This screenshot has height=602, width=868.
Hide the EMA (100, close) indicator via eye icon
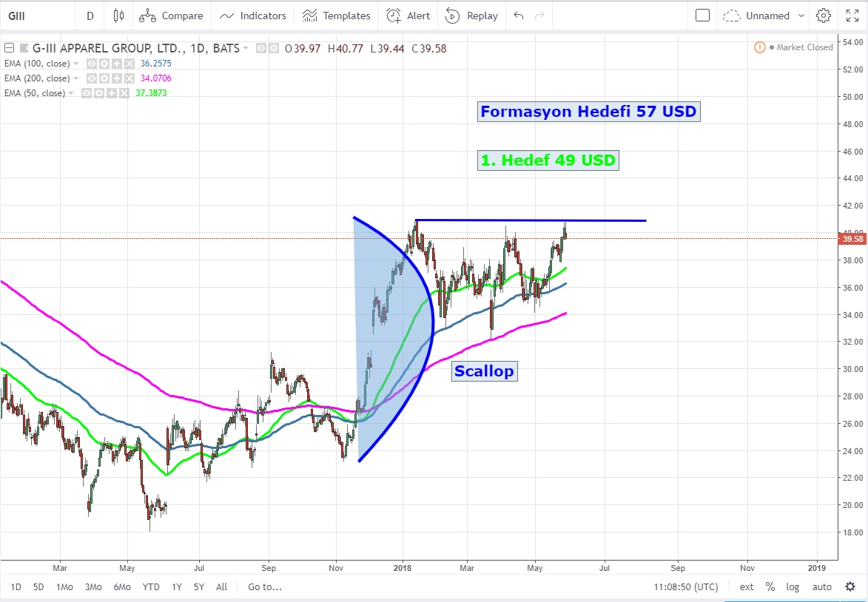[92, 64]
